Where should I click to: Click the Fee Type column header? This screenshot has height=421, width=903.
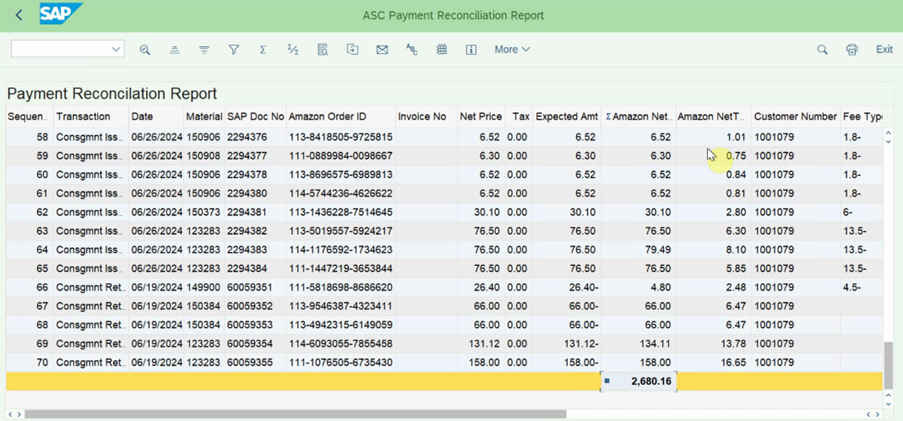[x=862, y=116]
